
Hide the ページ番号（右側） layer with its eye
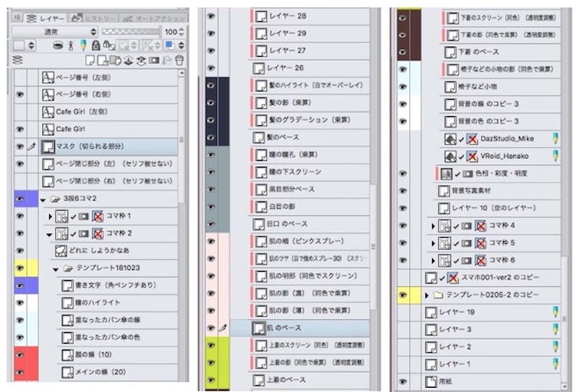click(x=20, y=95)
